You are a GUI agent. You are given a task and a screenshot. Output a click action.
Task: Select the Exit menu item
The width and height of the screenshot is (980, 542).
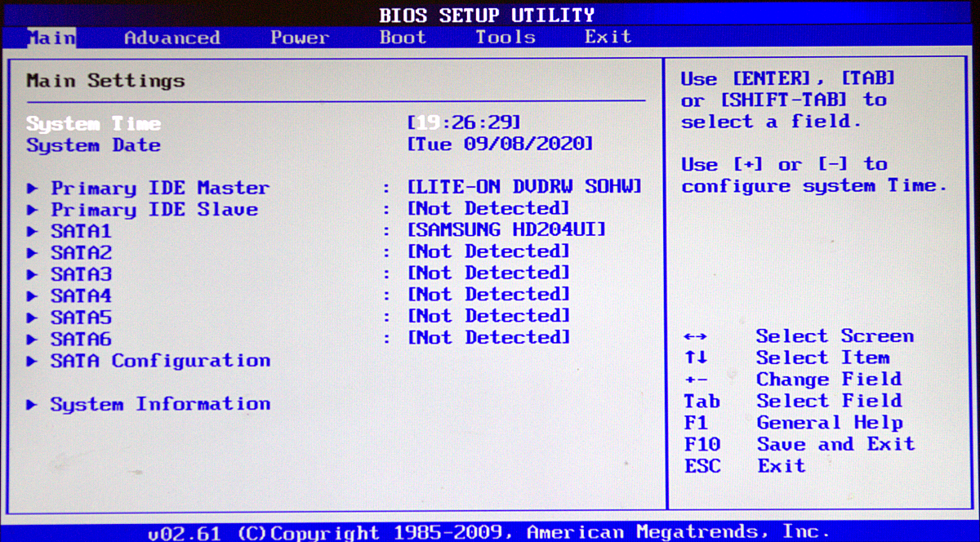(607, 37)
